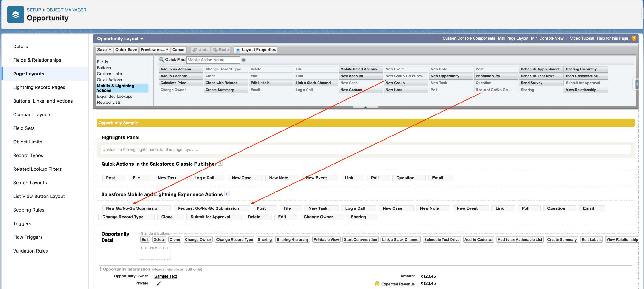Screen dimensions: 644x289
Task: Select Calculate Price in palette
Action: [x=180, y=83]
